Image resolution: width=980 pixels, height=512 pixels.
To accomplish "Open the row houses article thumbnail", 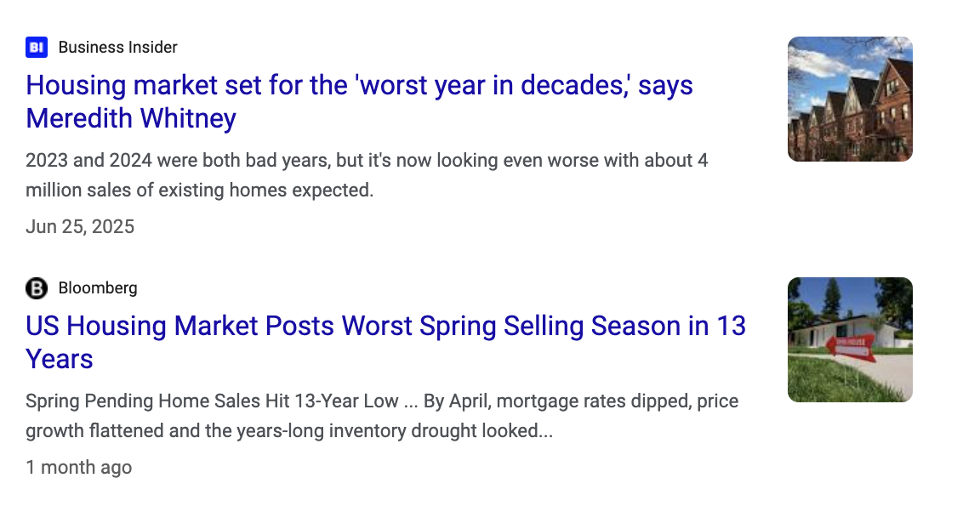I will click(x=850, y=99).
